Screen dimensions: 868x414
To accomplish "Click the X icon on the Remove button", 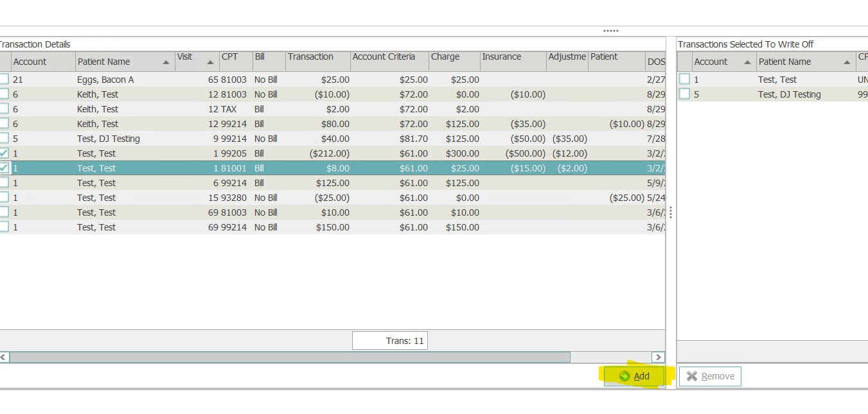I will click(691, 376).
